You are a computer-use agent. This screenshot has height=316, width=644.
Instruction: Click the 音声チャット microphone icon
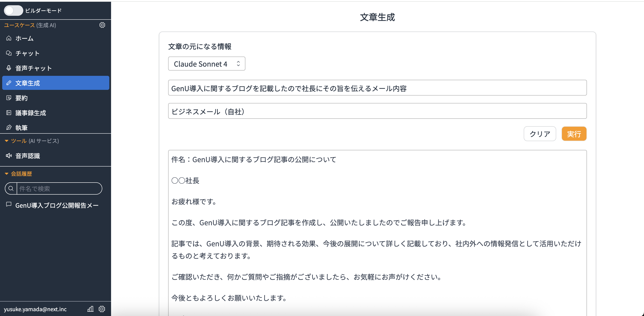pyautogui.click(x=9, y=68)
